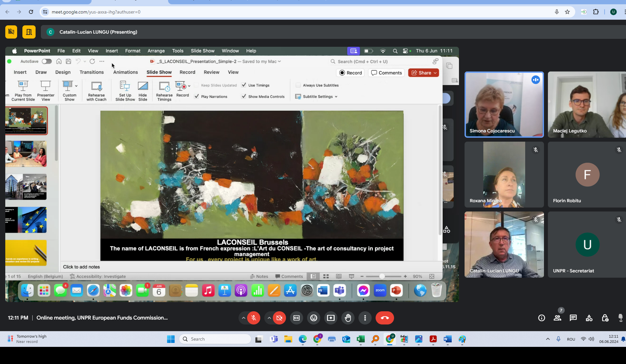Screen dimensions: 626x364
Task: Click the Zoom app in macOS dock
Action: click(x=380, y=291)
